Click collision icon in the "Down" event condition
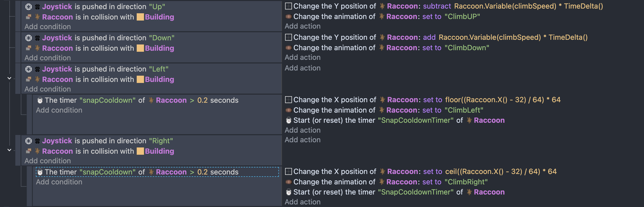The height and width of the screenshot is (207, 644). (x=29, y=48)
